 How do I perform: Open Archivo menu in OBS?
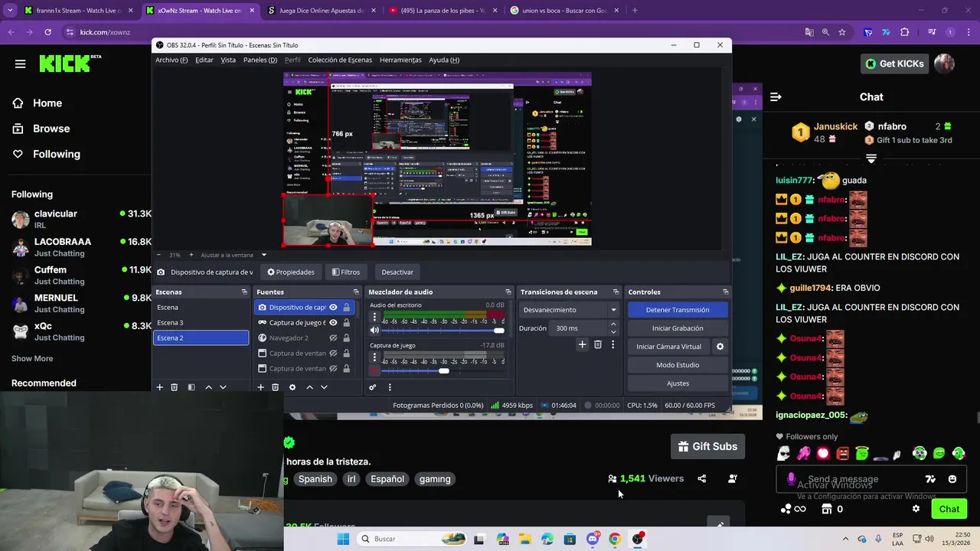pos(171,60)
